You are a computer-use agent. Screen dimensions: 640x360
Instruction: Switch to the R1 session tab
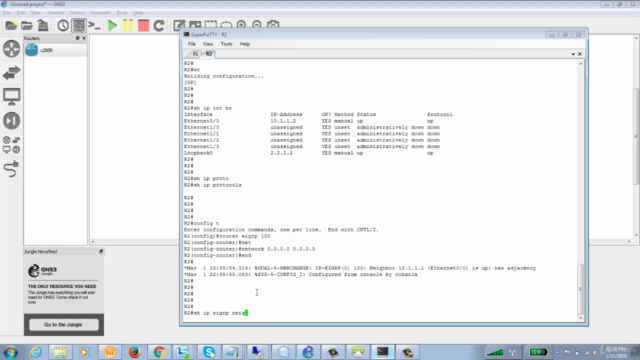click(x=195, y=54)
